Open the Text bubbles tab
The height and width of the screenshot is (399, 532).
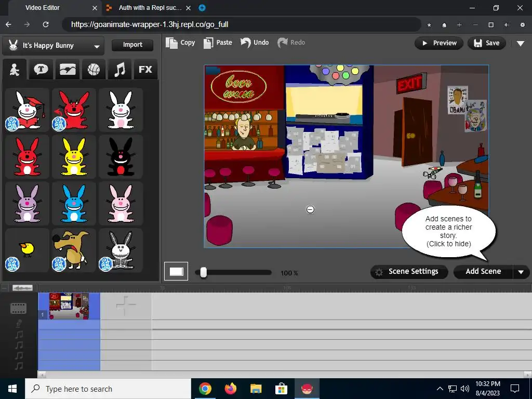(x=41, y=70)
